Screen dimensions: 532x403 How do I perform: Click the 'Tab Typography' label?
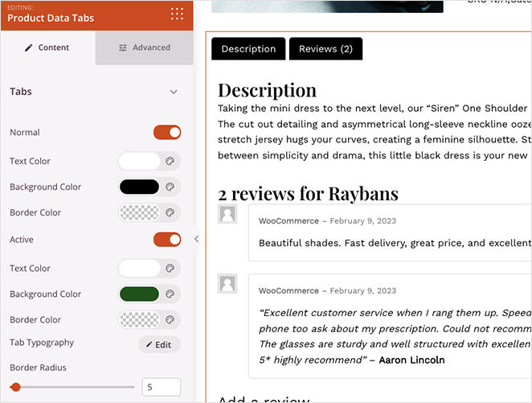(42, 343)
